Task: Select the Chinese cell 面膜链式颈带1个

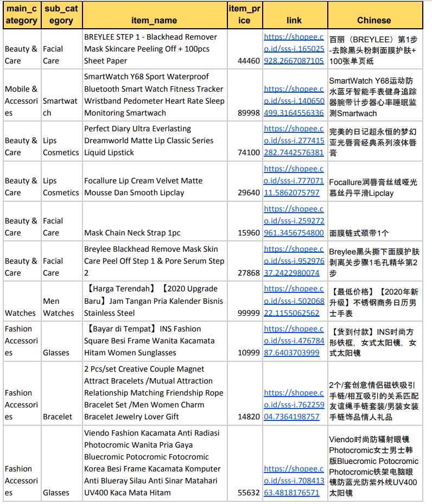Action: 375,221
